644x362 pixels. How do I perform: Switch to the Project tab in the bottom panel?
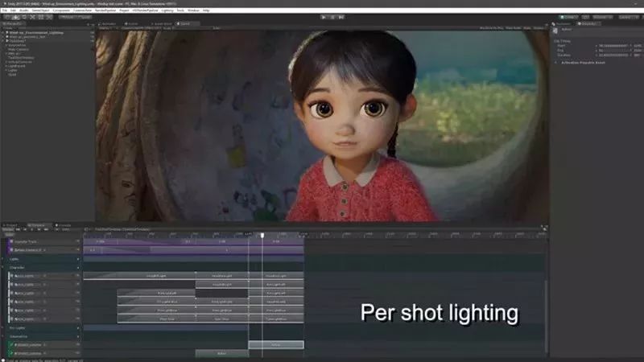tap(11, 225)
